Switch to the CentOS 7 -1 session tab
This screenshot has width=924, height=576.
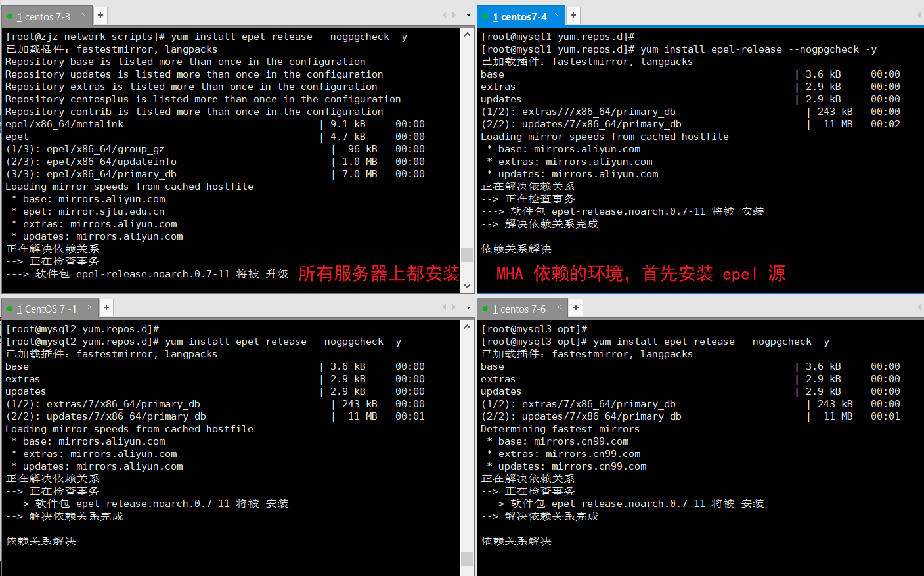50,309
